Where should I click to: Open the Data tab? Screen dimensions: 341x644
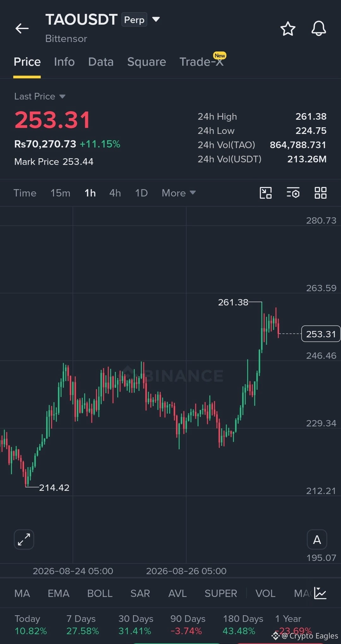pos(101,62)
